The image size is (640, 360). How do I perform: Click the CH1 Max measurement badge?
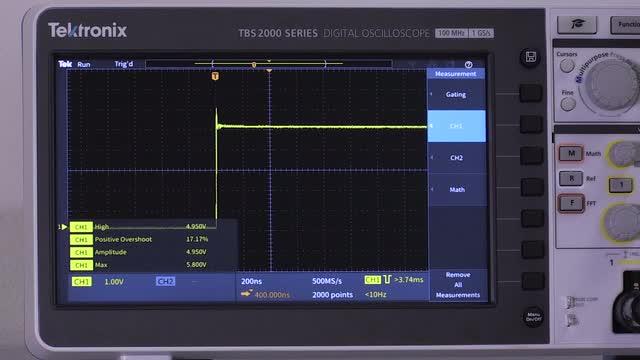[81, 265]
